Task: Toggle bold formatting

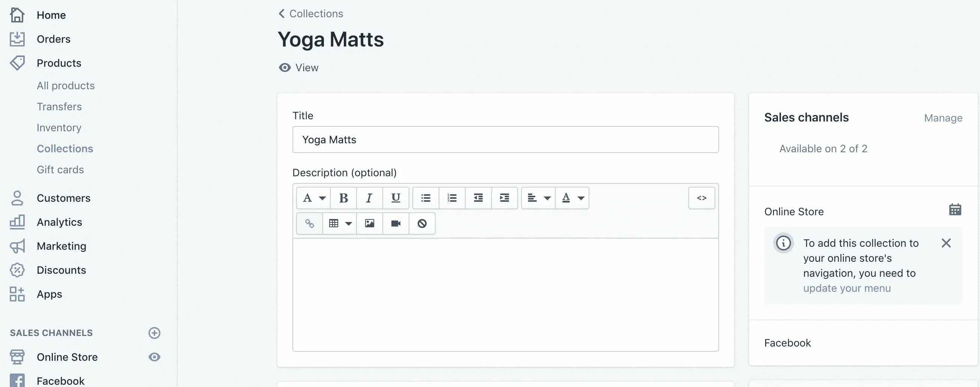Action: (343, 198)
